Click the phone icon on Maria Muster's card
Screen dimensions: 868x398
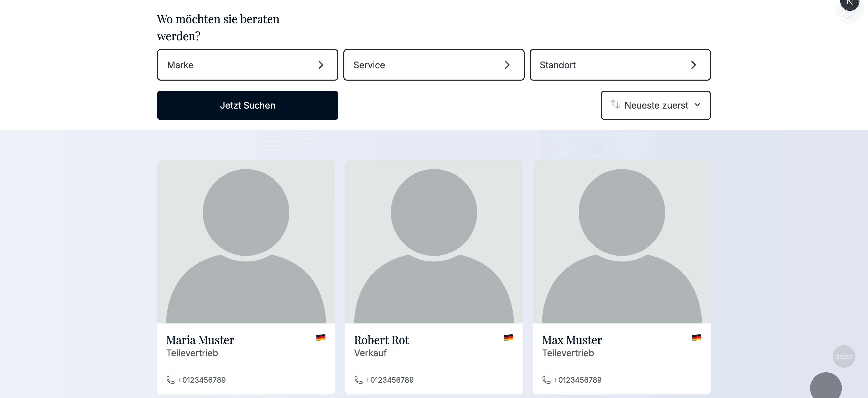point(170,380)
